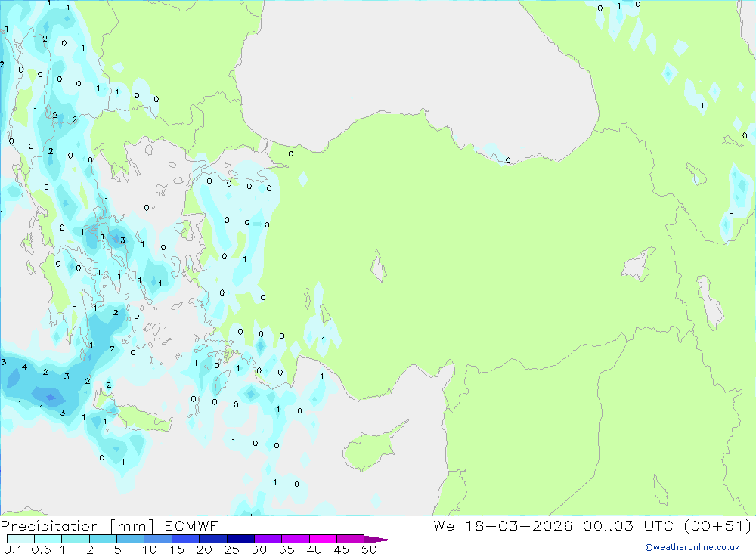Click the legend label '50'
The image size is (756, 554).
pos(369,549)
